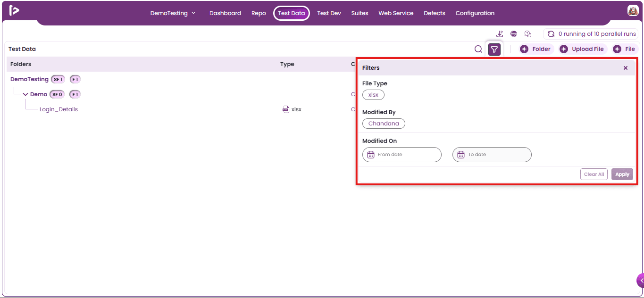The height and width of the screenshot is (298, 644).
Task: Select the Demo folder name
Action: pos(39,94)
